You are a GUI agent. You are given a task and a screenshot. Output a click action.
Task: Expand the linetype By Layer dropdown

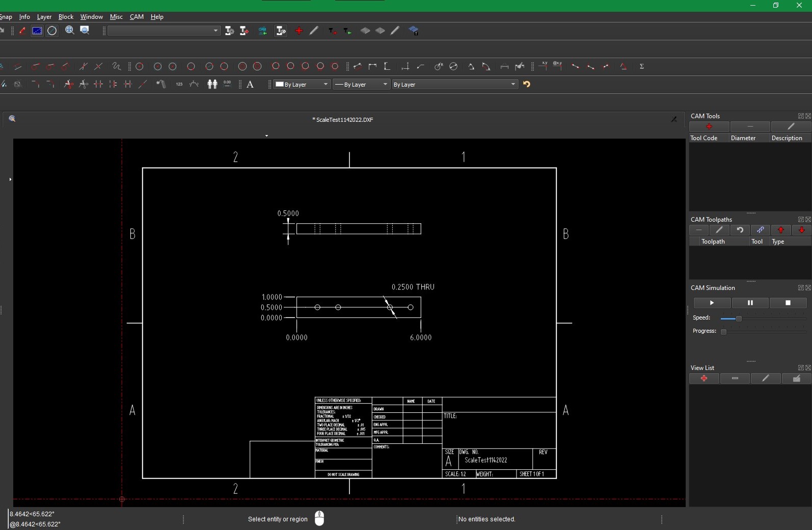tap(454, 85)
